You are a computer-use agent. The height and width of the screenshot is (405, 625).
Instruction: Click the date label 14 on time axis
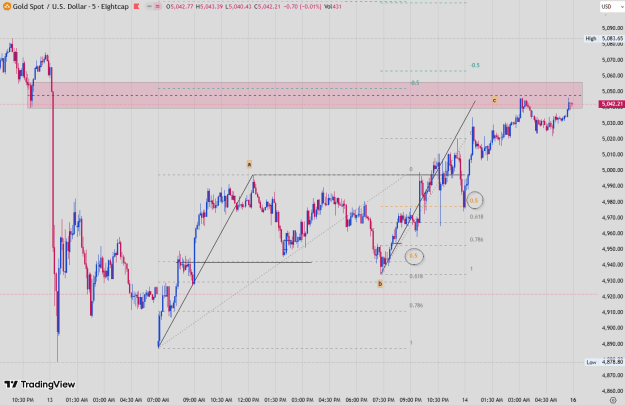(x=465, y=400)
